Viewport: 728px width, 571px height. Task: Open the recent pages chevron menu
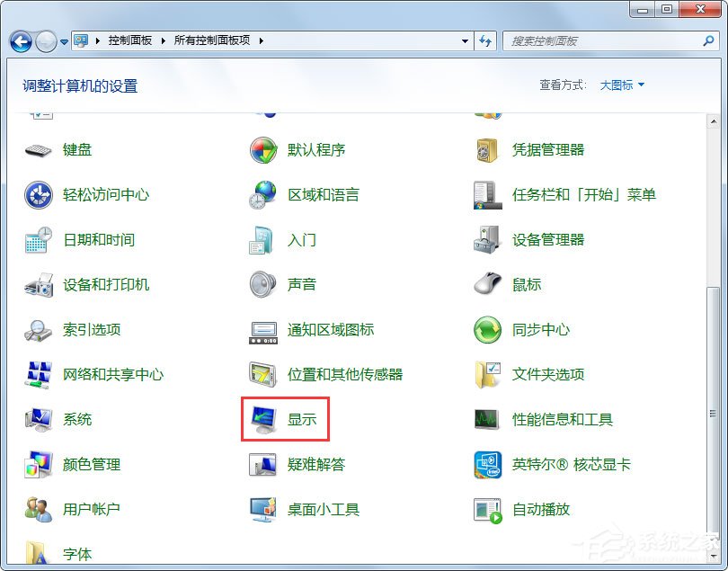click(63, 40)
